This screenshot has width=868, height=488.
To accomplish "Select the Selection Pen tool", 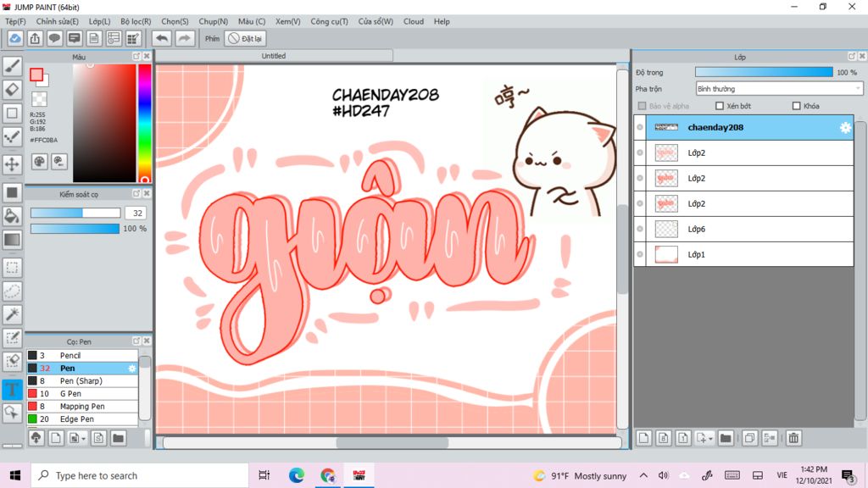I will (x=12, y=338).
